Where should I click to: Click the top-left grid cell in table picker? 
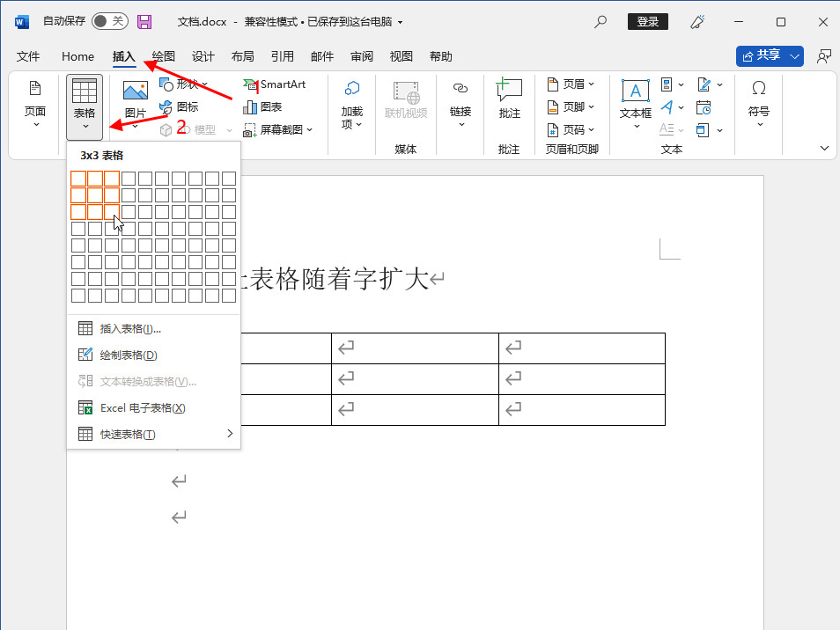coord(78,179)
